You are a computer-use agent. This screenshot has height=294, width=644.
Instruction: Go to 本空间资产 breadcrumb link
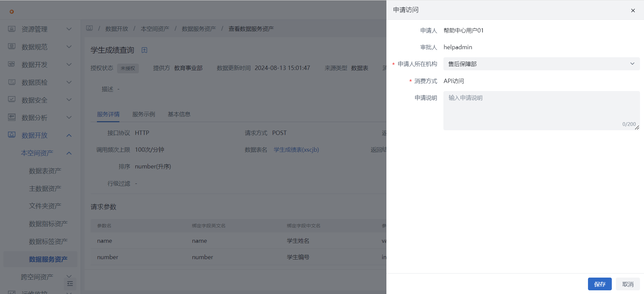point(155,29)
